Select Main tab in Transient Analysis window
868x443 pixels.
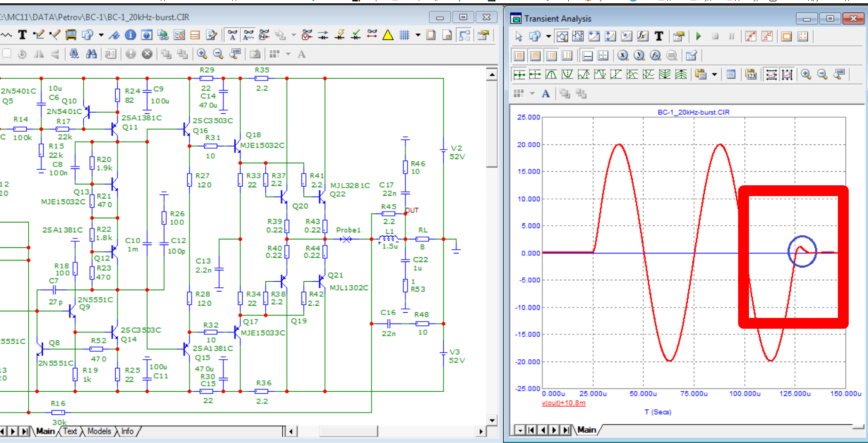pos(587,430)
